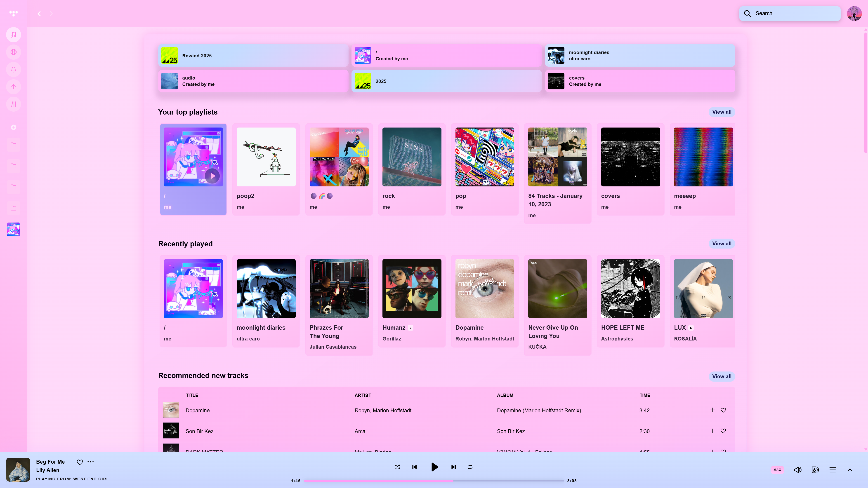The width and height of the screenshot is (868, 488).
Task: Open the My Collection library icon
Action: tap(14, 104)
